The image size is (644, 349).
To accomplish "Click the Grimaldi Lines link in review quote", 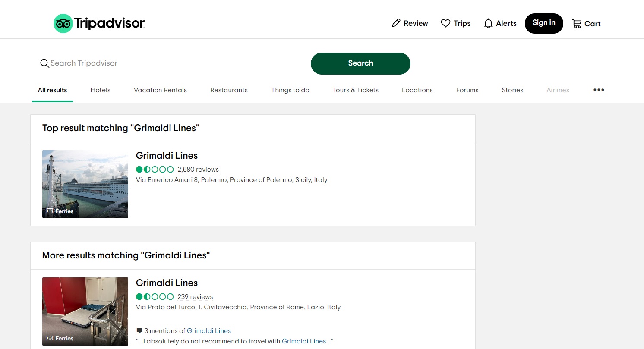I will click(x=304, y=341).
